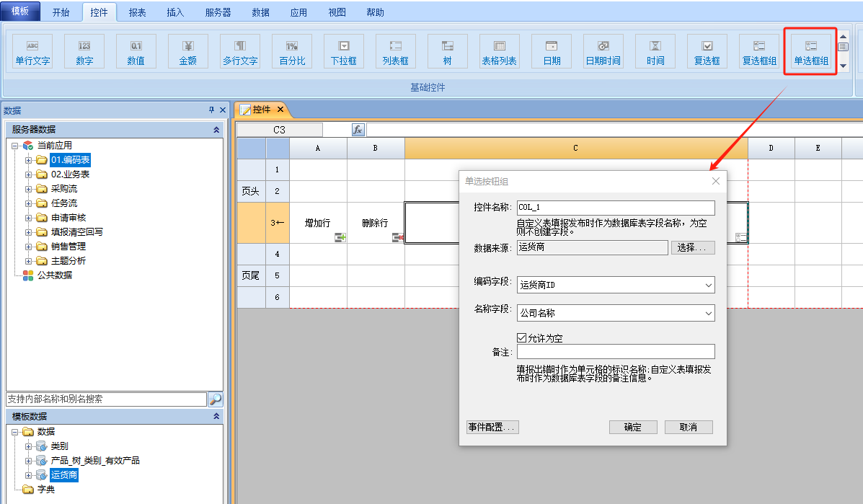Open the 服务器 ribbon tab
This screenshot has width=863, height=504.
[x=218, y=12]
